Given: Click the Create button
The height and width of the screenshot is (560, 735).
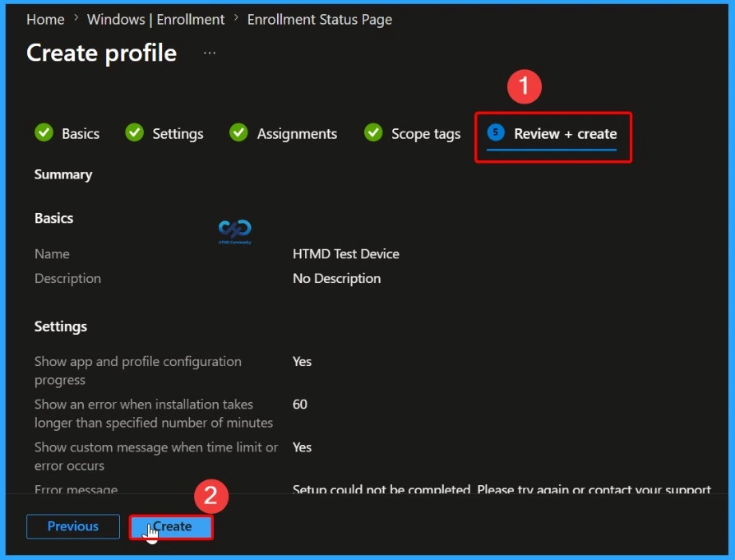Looking at the screenshot, I should point(171,527).
